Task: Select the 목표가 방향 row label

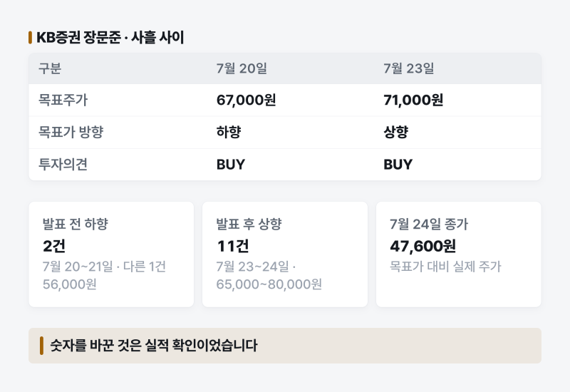Action: tap(71, 132)
